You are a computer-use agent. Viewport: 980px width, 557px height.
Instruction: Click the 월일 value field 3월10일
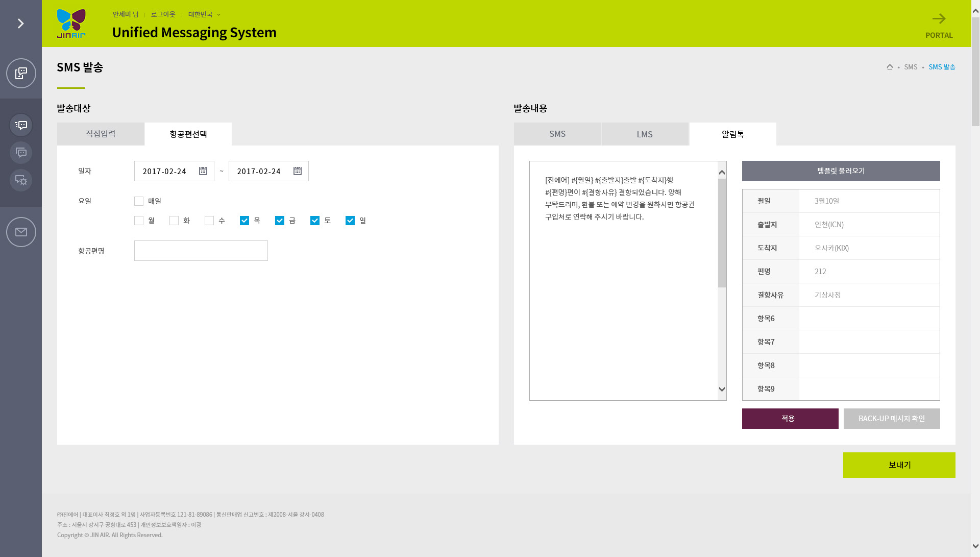[869, 201]
